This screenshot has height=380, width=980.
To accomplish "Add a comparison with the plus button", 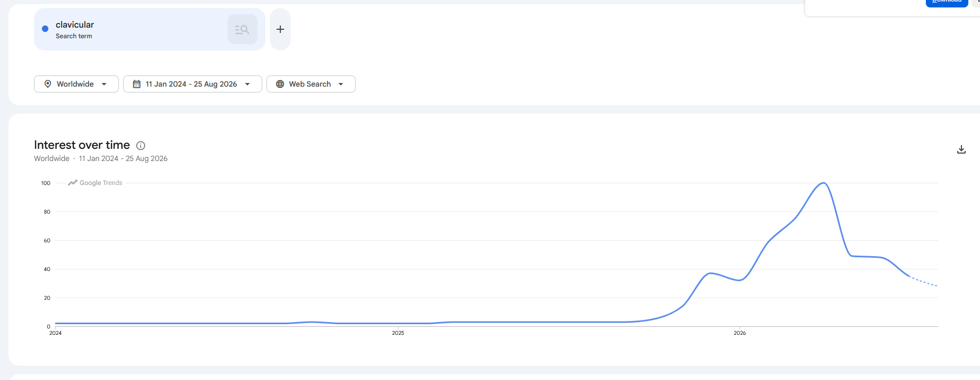I will 280,29.
